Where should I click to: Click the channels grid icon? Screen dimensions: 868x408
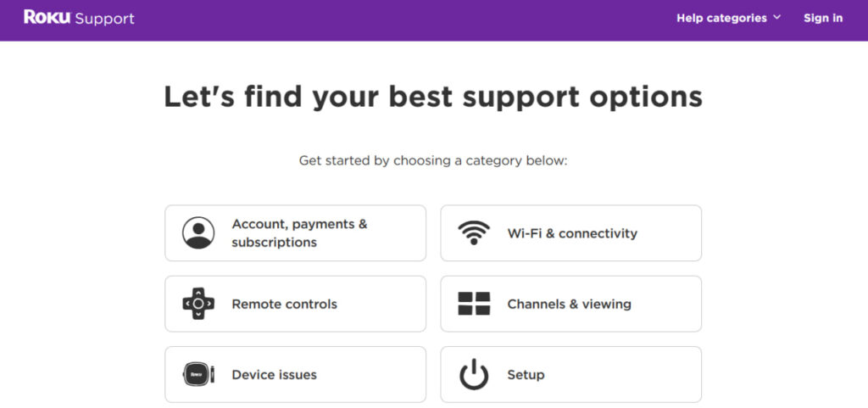coord(474,304)
